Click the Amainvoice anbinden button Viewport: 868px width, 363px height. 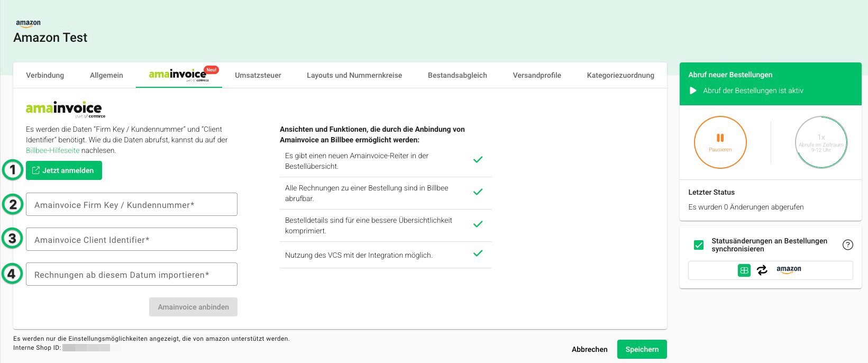coord(193,307)
